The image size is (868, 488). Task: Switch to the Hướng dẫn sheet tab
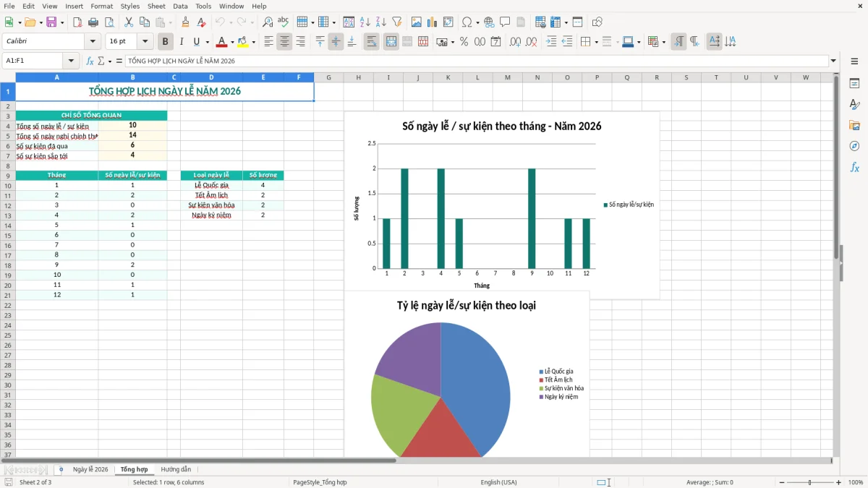(176, 470)
